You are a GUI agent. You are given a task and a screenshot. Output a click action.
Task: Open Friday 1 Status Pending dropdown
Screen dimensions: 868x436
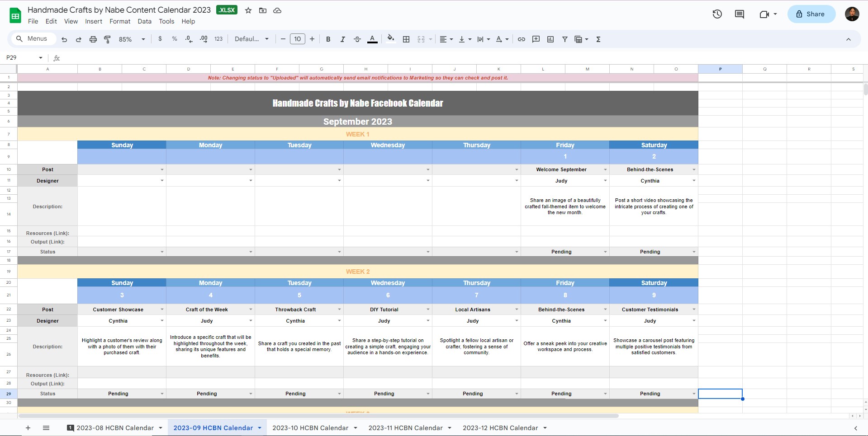pos(605,252)
